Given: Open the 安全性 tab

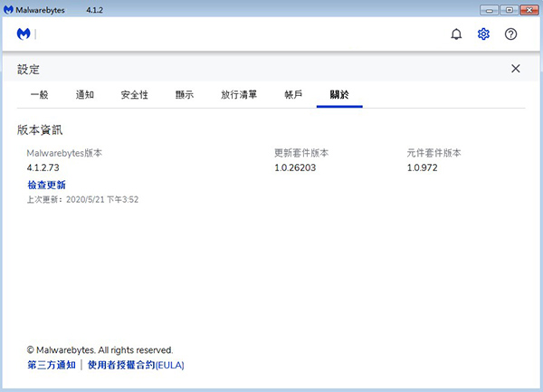Looking at the screenshot, I should [134, 94].
